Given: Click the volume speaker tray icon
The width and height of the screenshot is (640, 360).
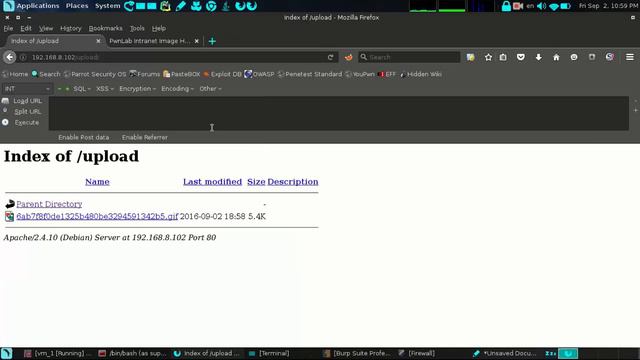Looking at the screenshot, I should (x=542, y=6).
